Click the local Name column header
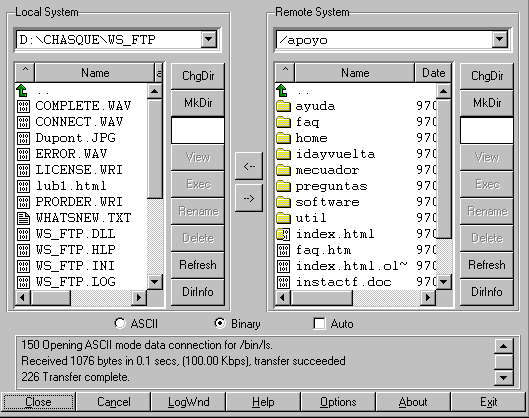This screenshot has height=418, width=529. coord(95,72)
